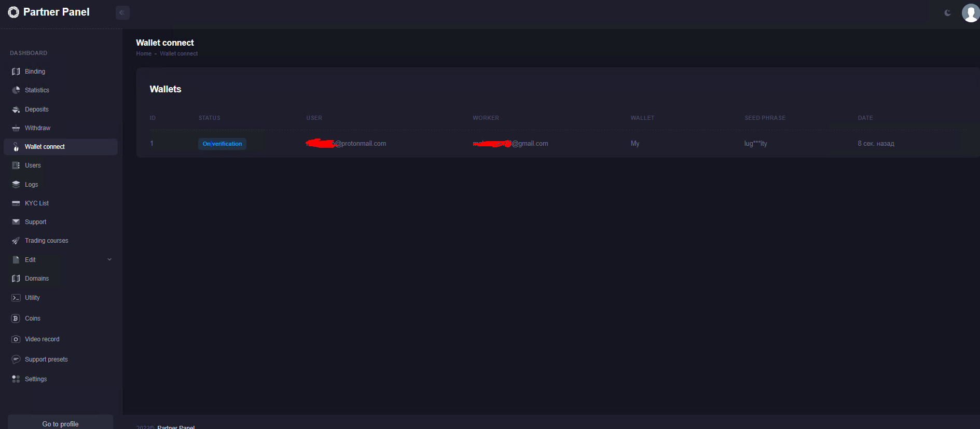Click the Video record camera icon
Screen dimensions: 980x429
[x=16, y=339]
